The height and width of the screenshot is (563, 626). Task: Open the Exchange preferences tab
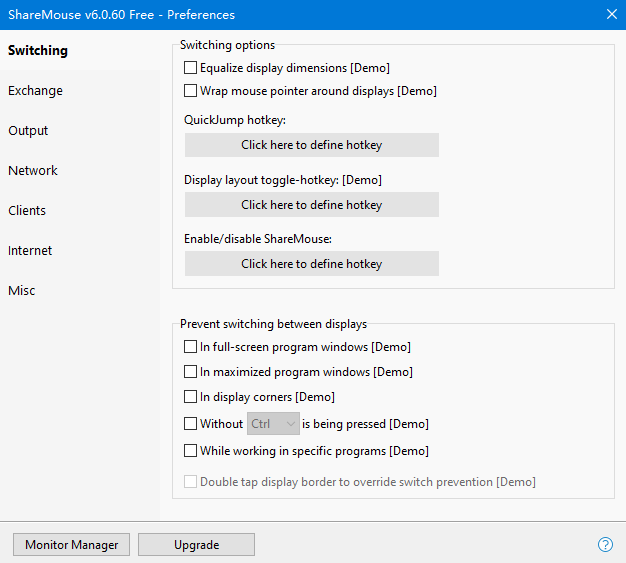(x=36, y=91)
